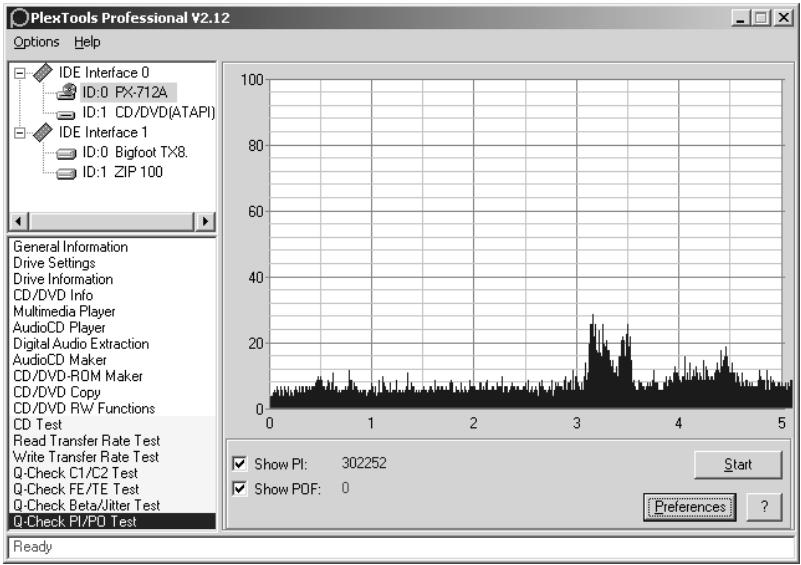
Task: Open CD/DVD Info
Action: [53, 295]
